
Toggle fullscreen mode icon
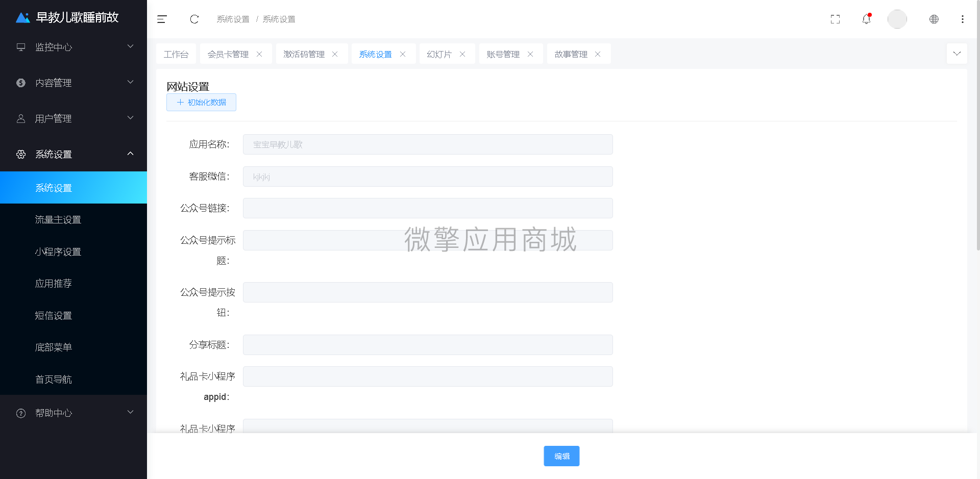tap(835, 19)
